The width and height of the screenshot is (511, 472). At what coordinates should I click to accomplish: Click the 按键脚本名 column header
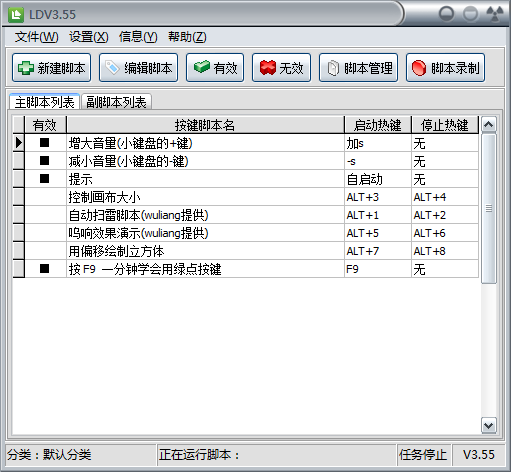click(x=205, y=125)
